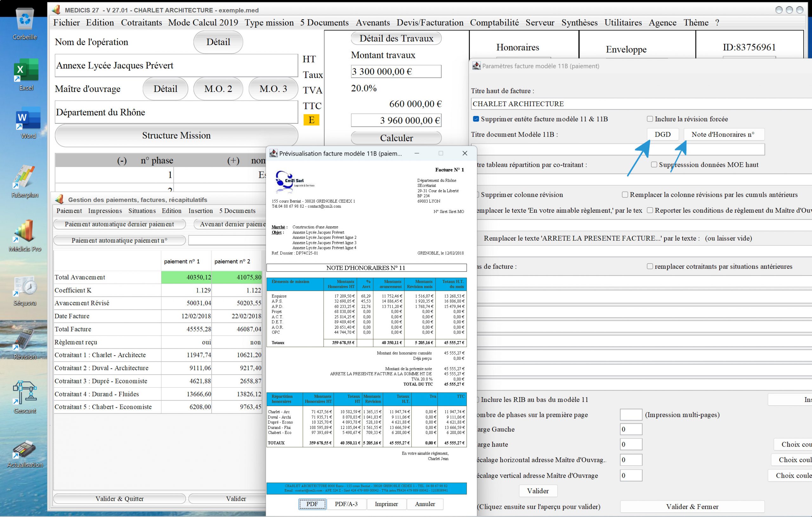Open the Devis/Facturation menu
Screen dimensions: 812x517
click(x=430, y=23)
